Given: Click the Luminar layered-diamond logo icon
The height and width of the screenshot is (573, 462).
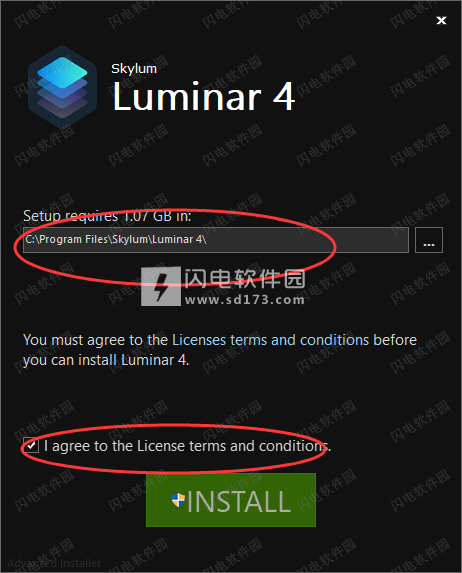Looking at the screenshot, I should (x=63, y=87).
